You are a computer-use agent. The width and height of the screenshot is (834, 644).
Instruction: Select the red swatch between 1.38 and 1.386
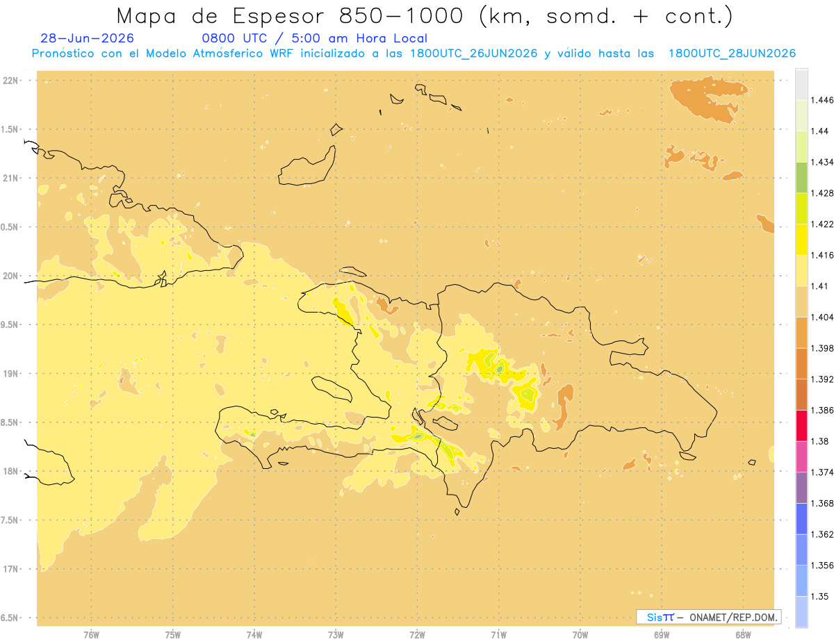point(801,425)
